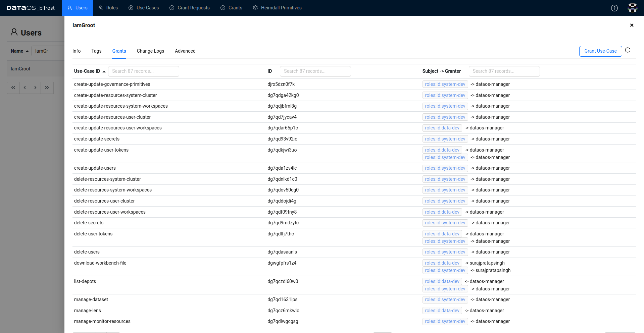644x333 pixels.
Task: Close the IamGroot panel
Action: [632, 25]
